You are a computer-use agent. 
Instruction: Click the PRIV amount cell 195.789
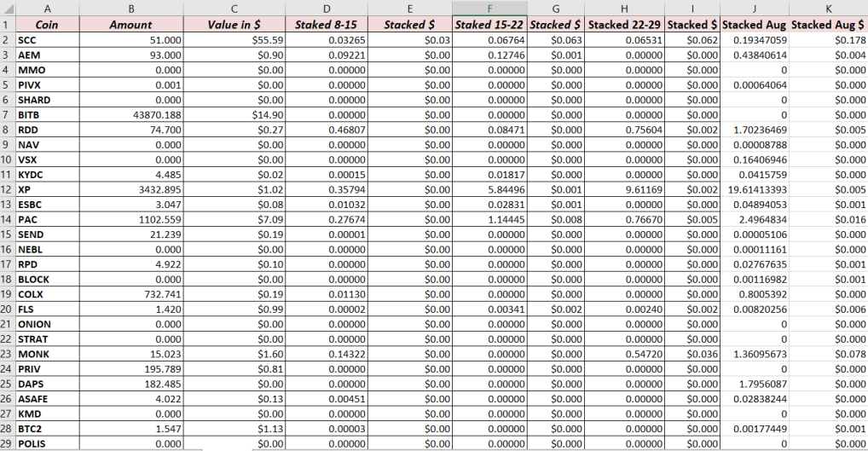coord(131,368)
